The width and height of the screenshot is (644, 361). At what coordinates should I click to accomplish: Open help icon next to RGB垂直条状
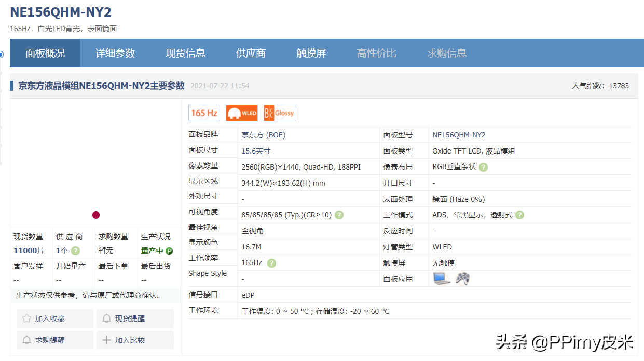click(483, 167)
